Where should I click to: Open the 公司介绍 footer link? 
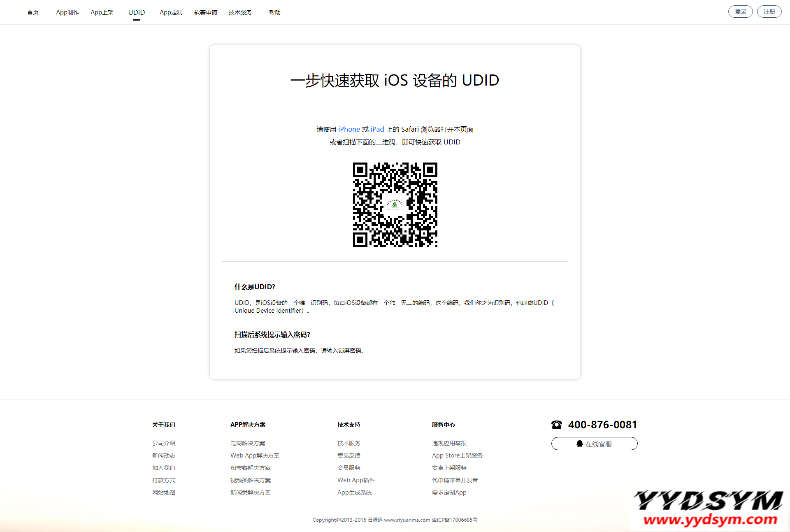click(164, 443)
